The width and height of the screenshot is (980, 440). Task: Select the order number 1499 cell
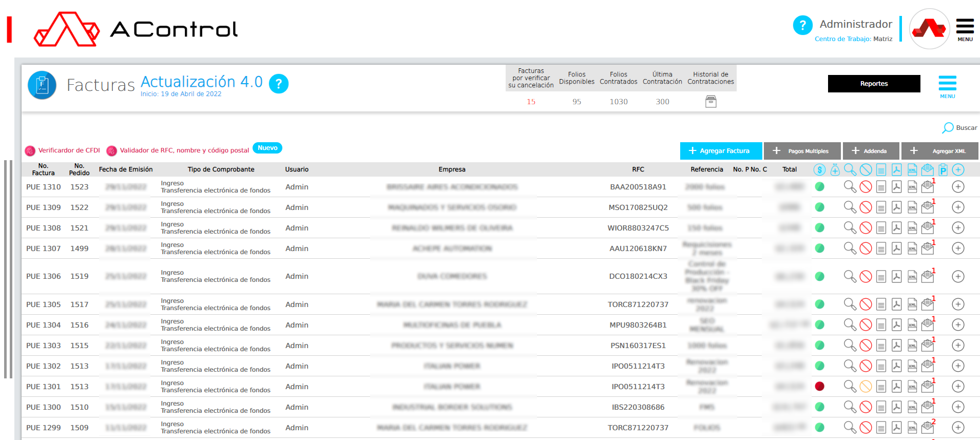point(80,248)
